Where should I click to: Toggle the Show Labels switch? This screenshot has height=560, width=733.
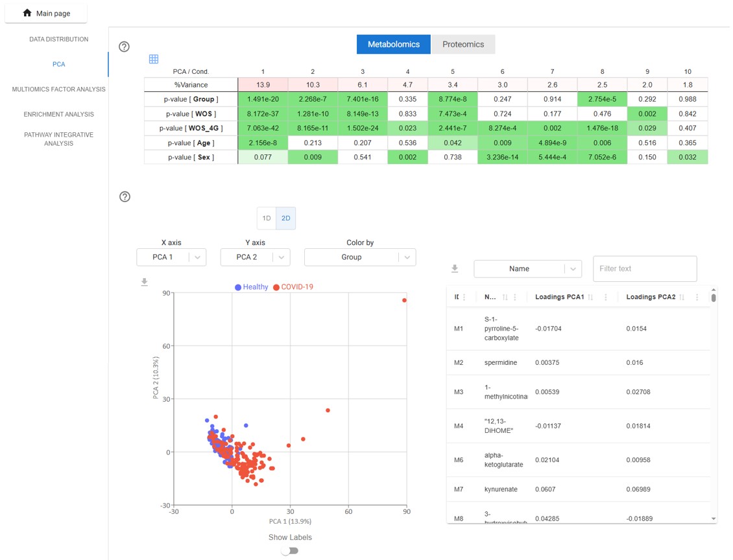tap(290, 551)
